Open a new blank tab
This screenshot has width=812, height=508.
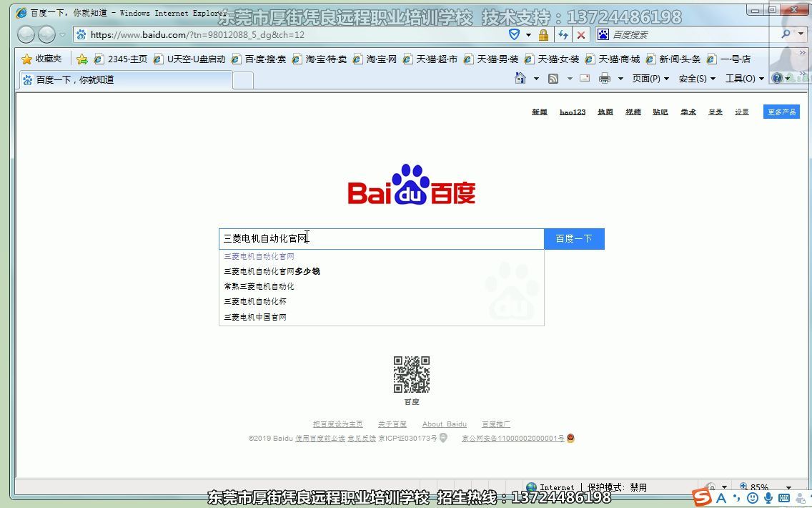(243, 80)
